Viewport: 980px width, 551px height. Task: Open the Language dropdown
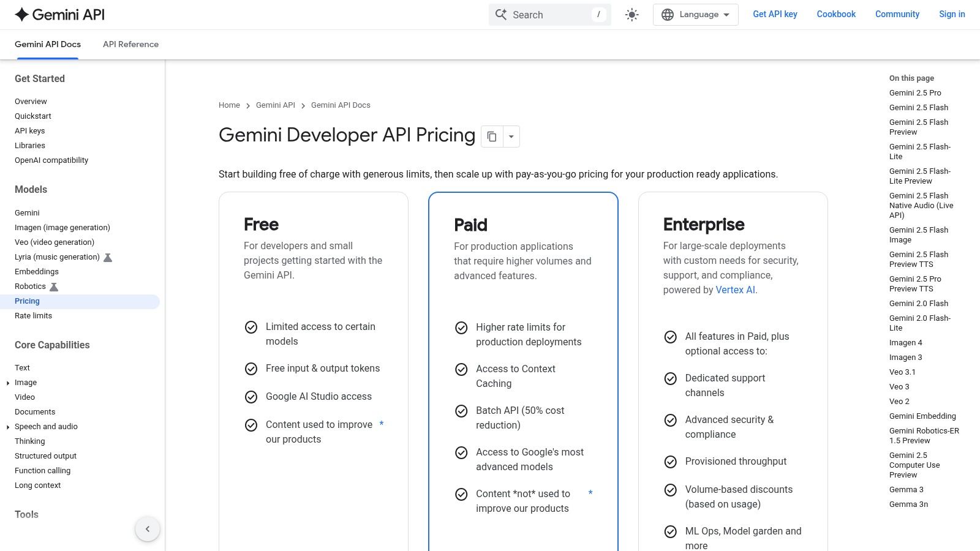pos(695,14)
